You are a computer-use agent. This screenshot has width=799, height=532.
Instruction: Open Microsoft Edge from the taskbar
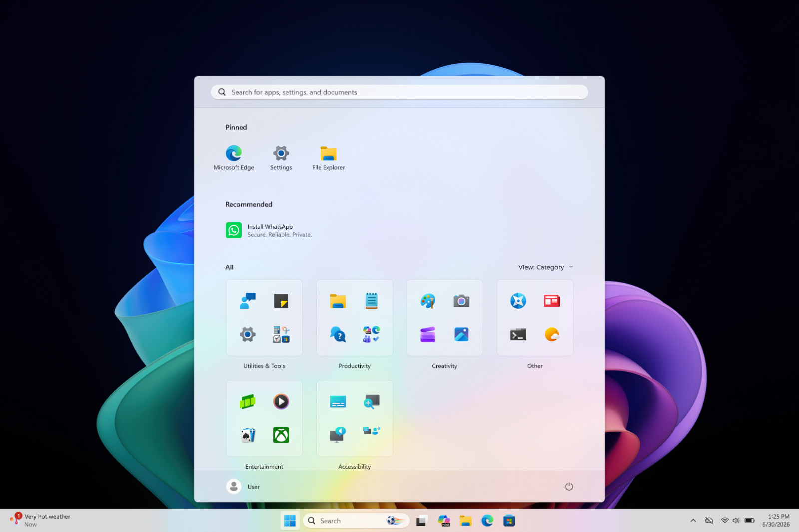[487, 521]
